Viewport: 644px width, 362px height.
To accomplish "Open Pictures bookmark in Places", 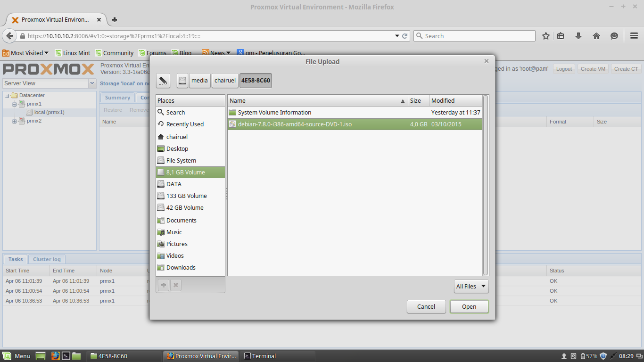I will (x=190, y=244).
